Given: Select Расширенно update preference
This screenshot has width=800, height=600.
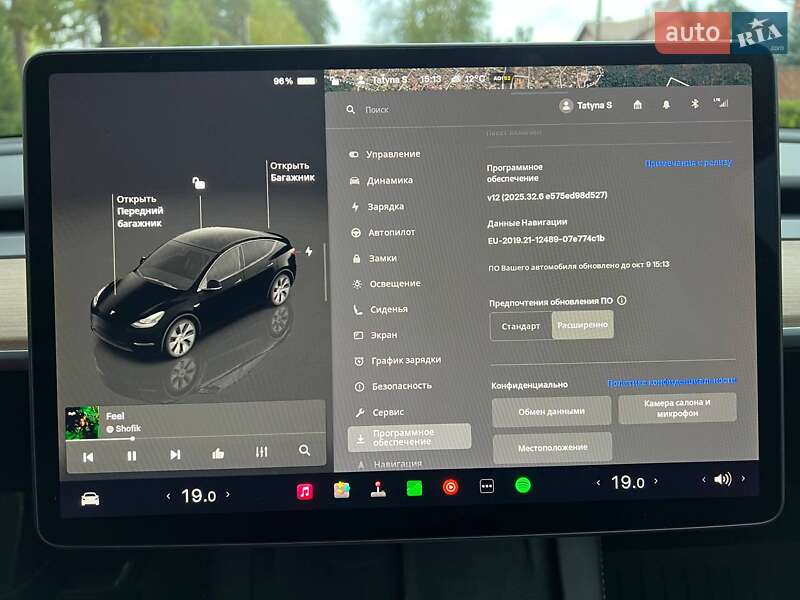Looking at the screenshot, I should click(583, 324).
